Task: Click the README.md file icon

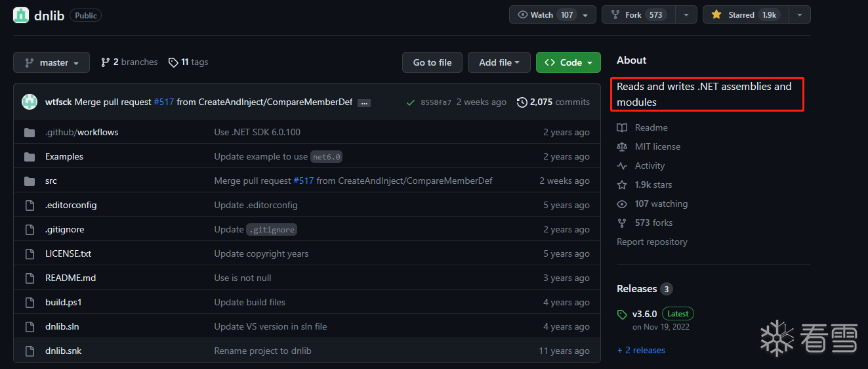Action: click(30, 278)
